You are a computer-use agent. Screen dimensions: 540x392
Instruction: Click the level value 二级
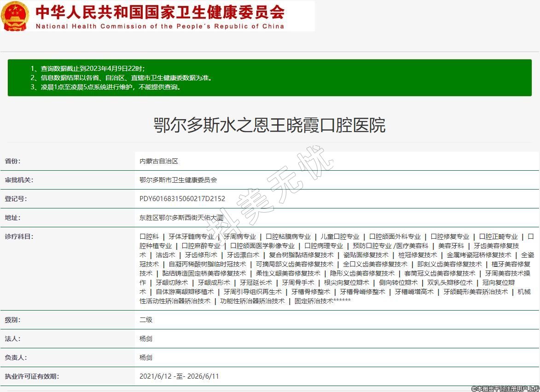pos(146,320)
